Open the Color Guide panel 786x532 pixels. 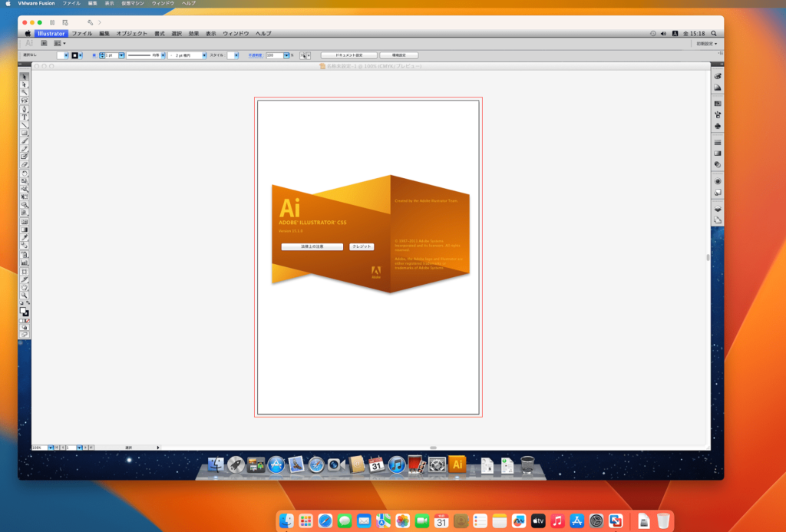[718, 88]
